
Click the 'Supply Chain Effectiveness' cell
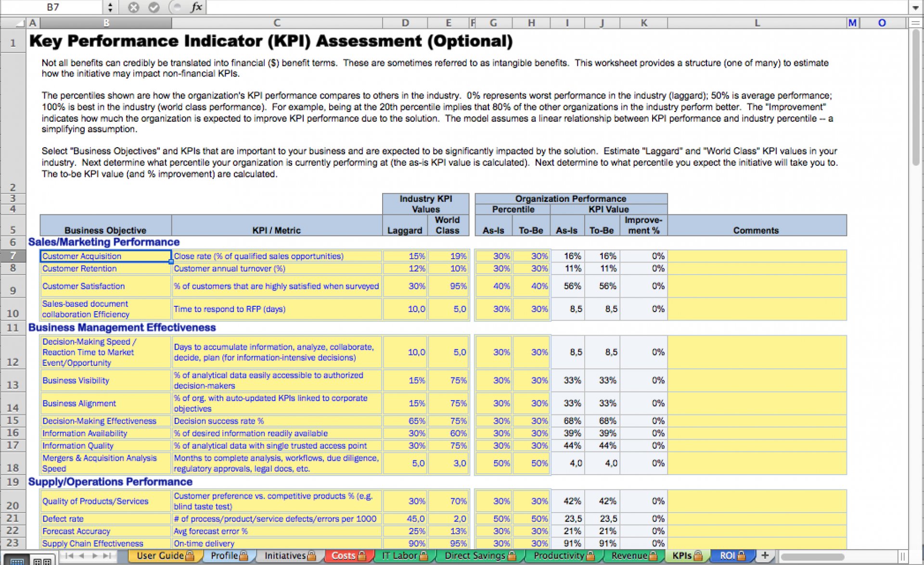105,543
